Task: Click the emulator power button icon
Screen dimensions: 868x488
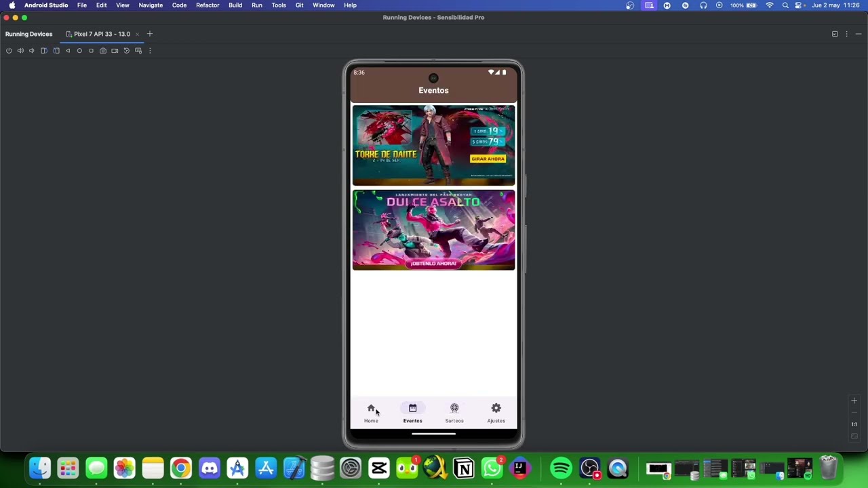Action: point(9,51)
